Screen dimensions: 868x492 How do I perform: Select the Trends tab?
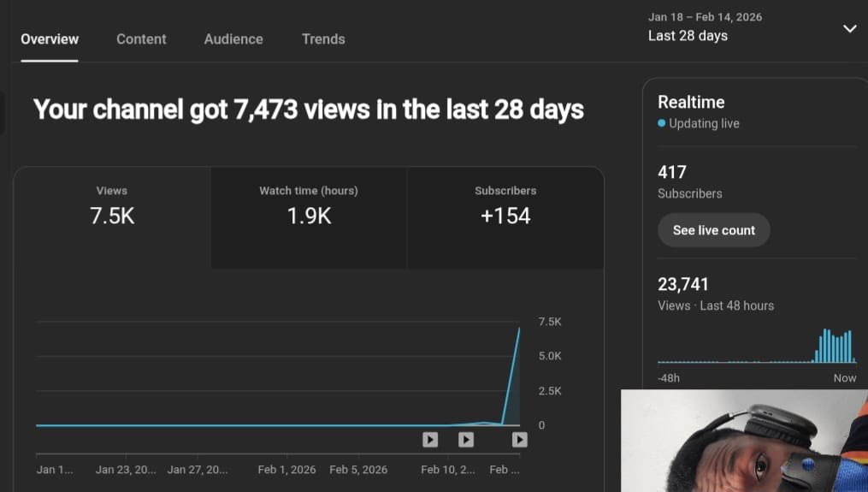[x=323, y=39]
